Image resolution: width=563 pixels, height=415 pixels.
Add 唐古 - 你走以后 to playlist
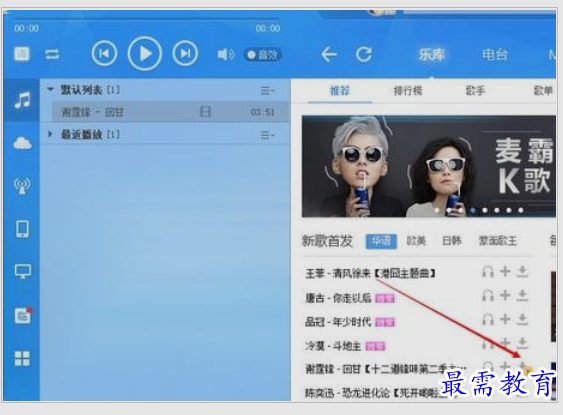(x=505, y=295)
